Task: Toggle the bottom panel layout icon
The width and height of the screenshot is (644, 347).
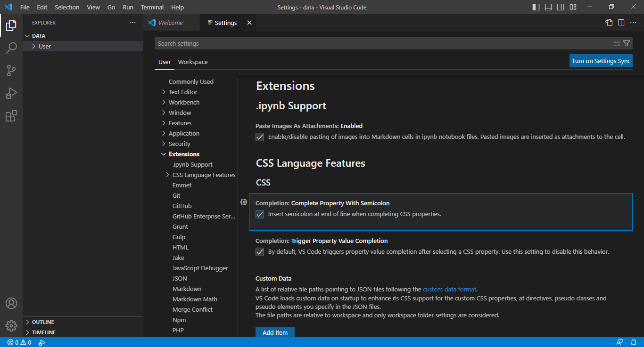Action: 548,7
